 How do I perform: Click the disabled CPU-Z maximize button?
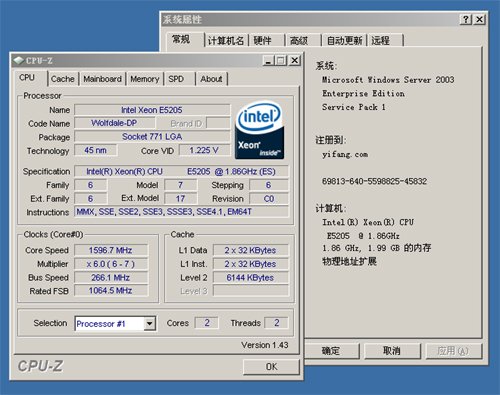pos(281,61)
